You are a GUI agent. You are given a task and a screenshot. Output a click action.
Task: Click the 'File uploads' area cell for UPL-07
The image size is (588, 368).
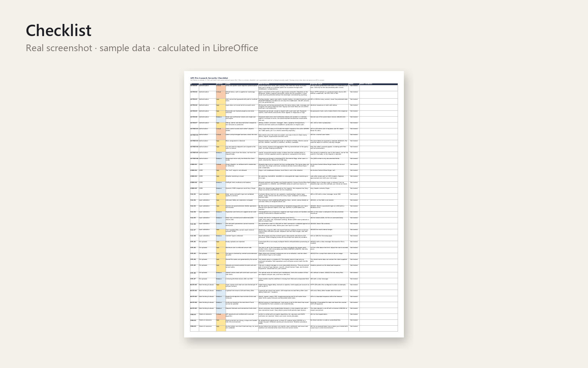pyautogui.click(x=207, y=281)
